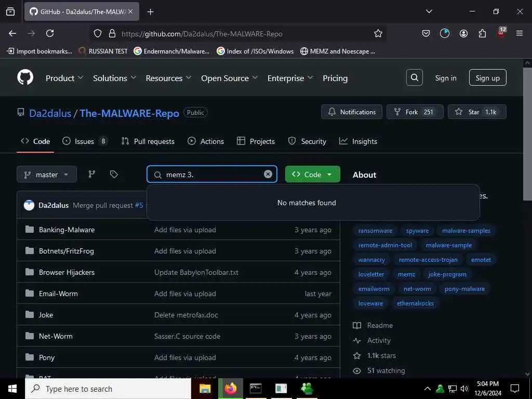Click the blue circular extension icon
532x399 pixels.
[445, 33]
